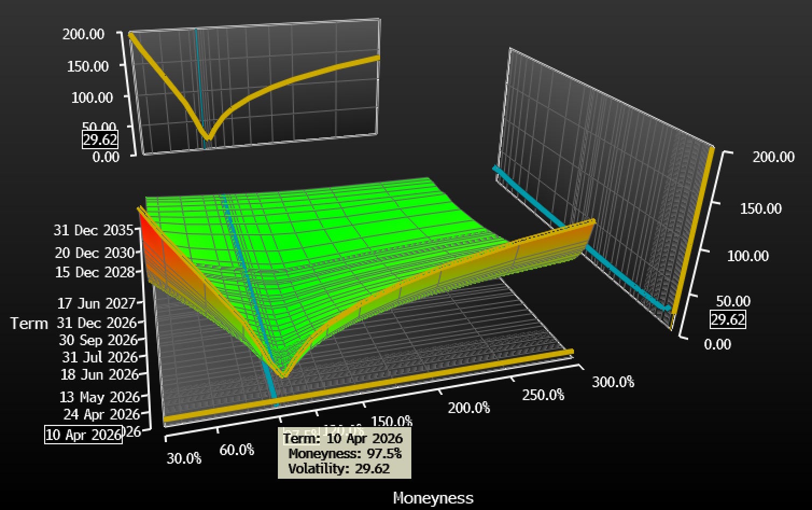Select the 24 Apr 2026 term label
Viewport: 812px width, 510px height.
click(102, 415)
